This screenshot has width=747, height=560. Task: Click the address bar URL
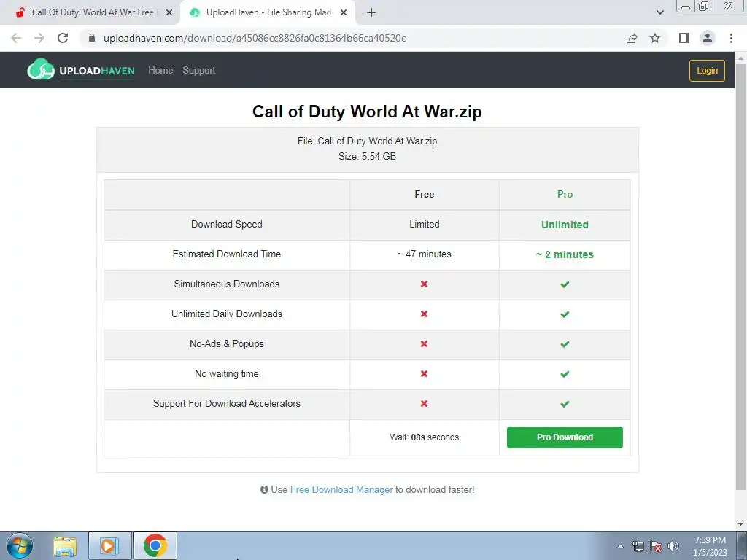pyautogui.click(x=255, y=38)
